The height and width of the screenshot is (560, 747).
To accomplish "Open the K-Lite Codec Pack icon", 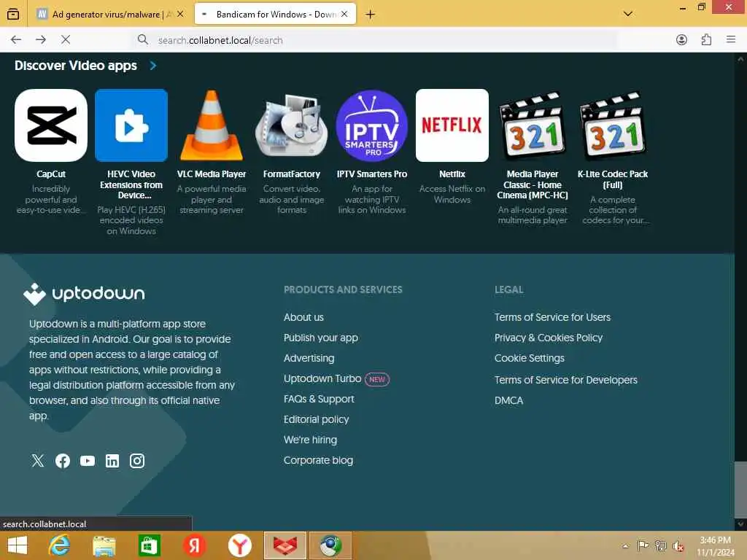I will click(x=613, y=125).
